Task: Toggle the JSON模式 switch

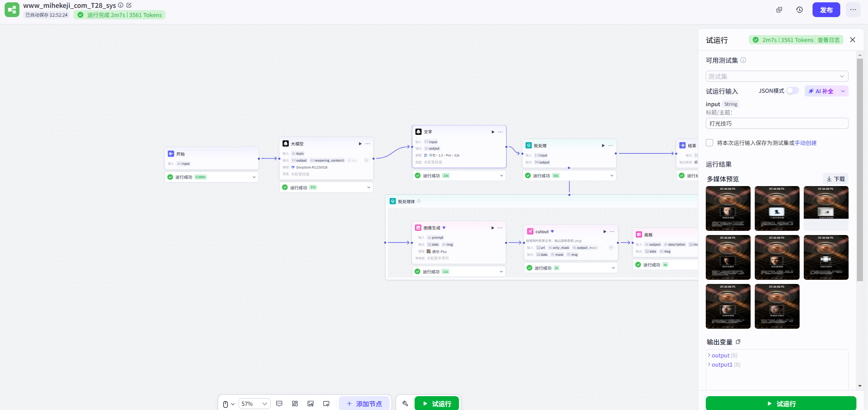Action: point(793,91)
